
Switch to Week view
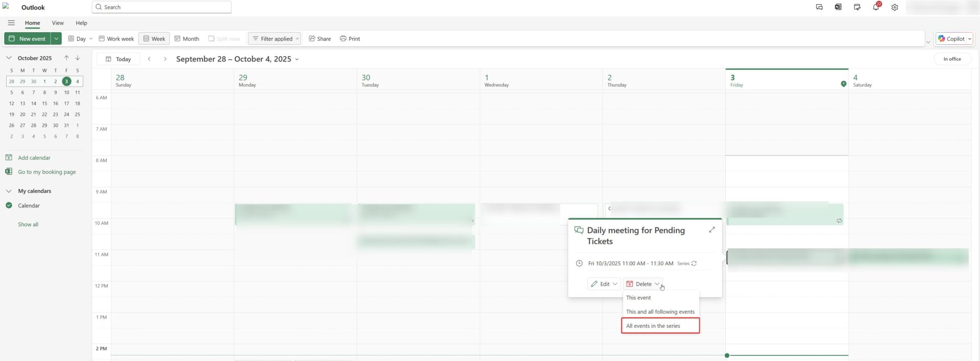click(154, 39)
